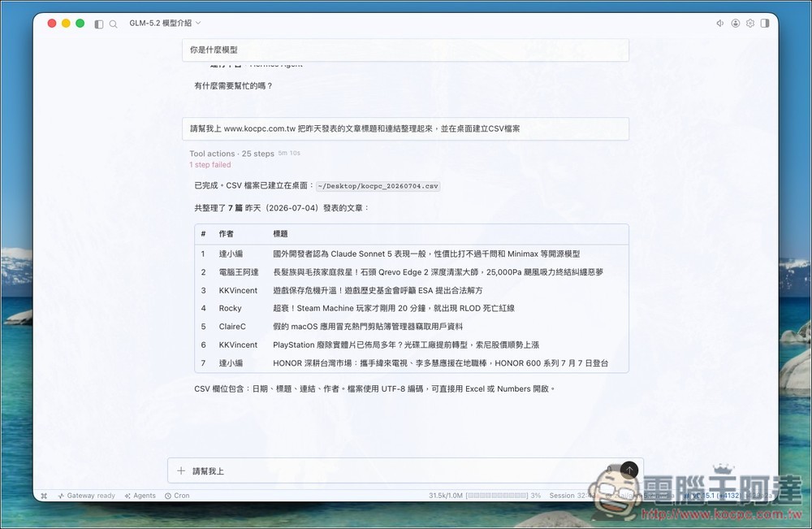Image resolution: width=812 pixels, height=529 pixels.
Task: Select the PlayStation 實體片 article title
Action: [x=406, y=345]
